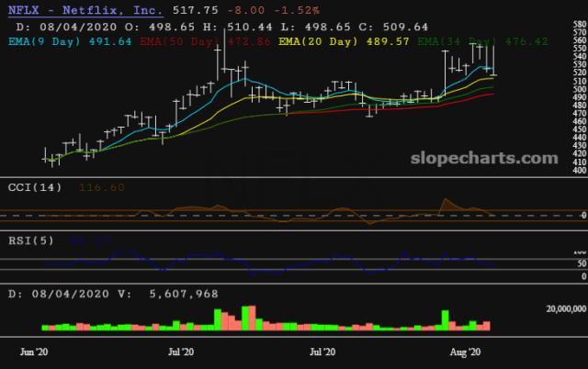Click the first Jul '20 axis label
Image resolution: width=588 pixels, height=369 pixels.
181,352
